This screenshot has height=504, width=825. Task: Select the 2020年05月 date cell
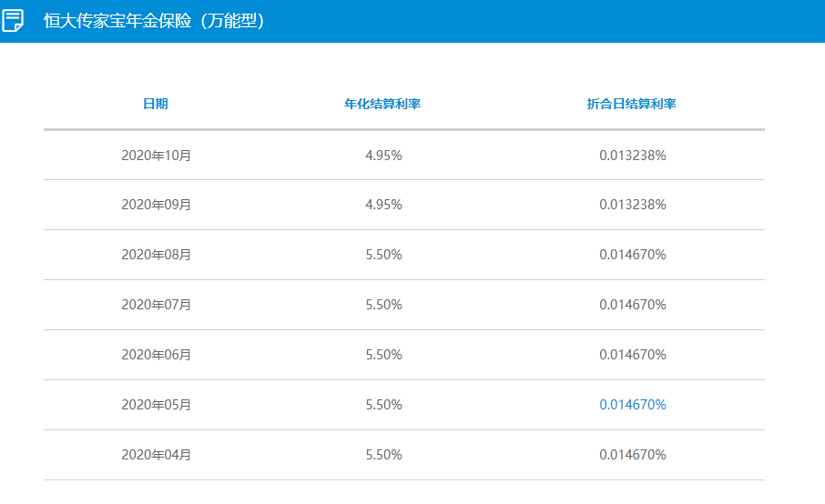[157, 405]
